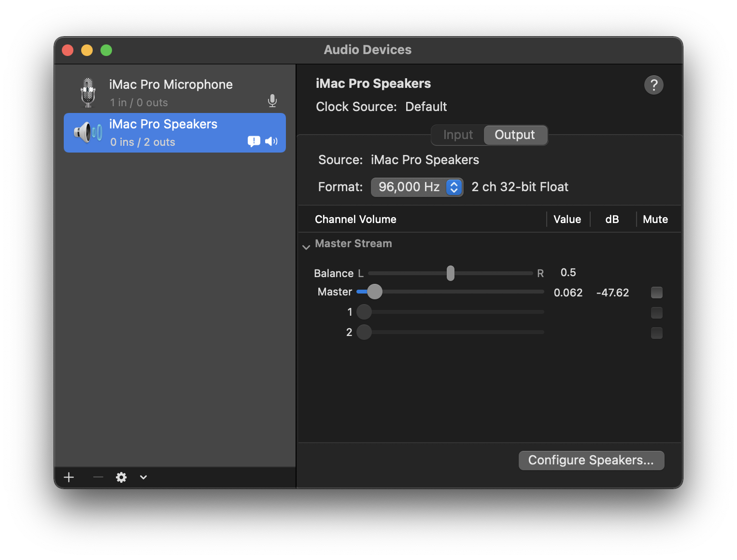Expand the chevron next to gear icon
This screenshot has width=737, height=560.
point(143,477)
